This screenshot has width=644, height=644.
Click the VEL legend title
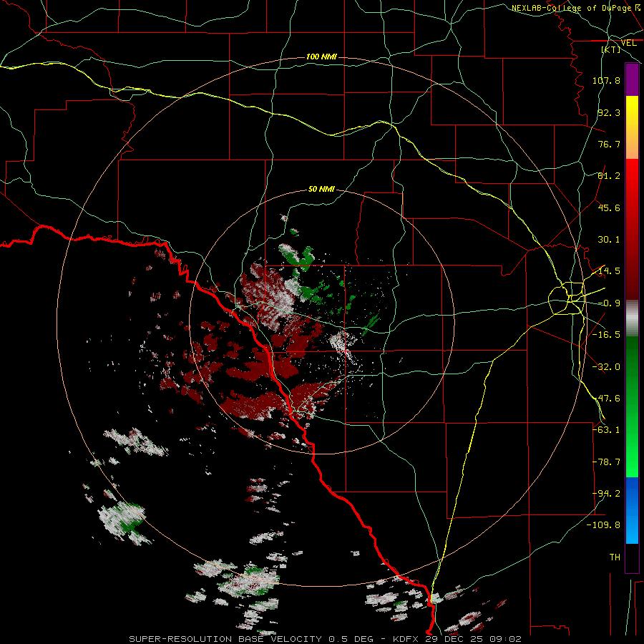[628, 43]
